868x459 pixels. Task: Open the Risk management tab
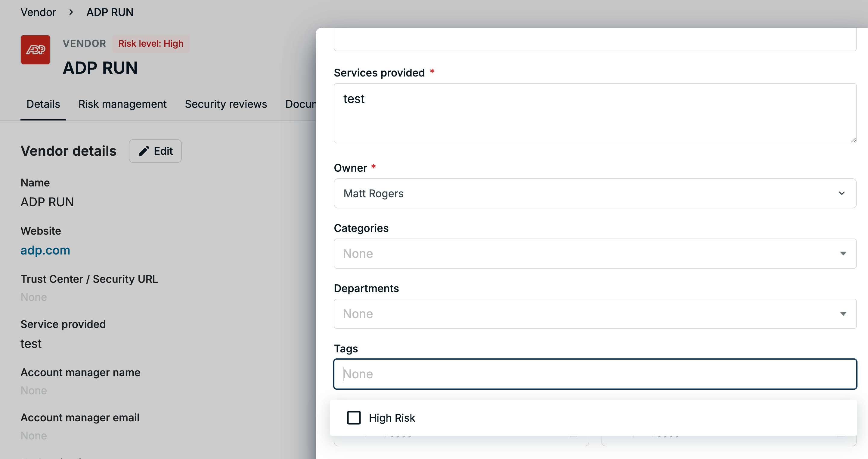[122, 104]
